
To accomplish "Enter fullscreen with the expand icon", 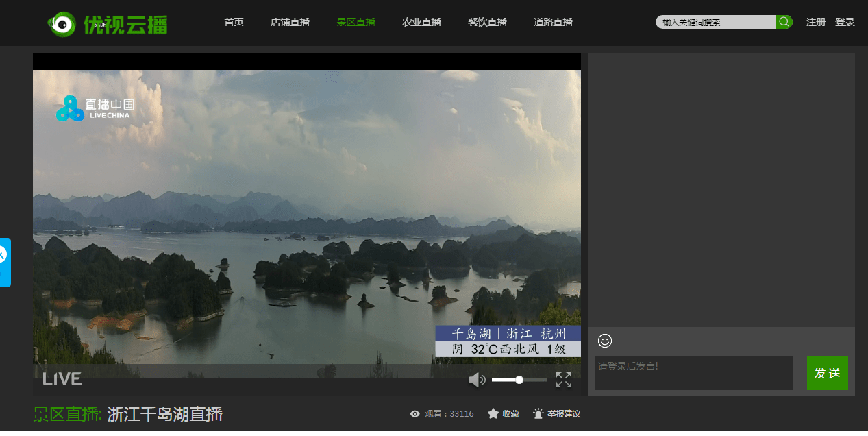I will click(x=563, y=380).
